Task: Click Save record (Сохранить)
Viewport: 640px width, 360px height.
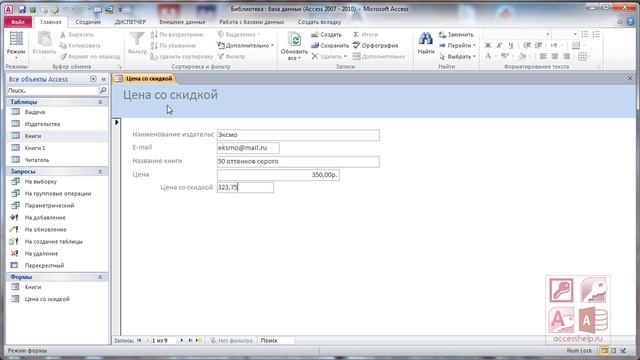Action: (330, 46)
